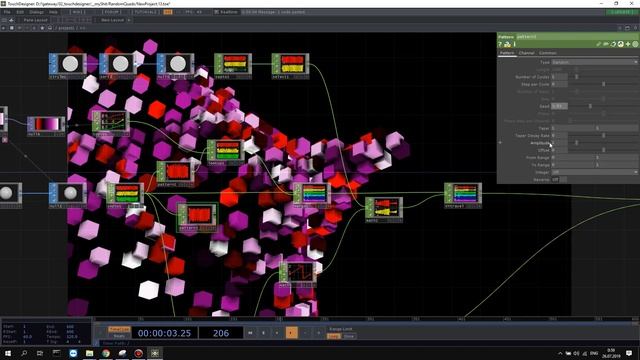The height and width of the screenshot is (360, 640).
Task: Select Loop range limit
Action: 333,336
